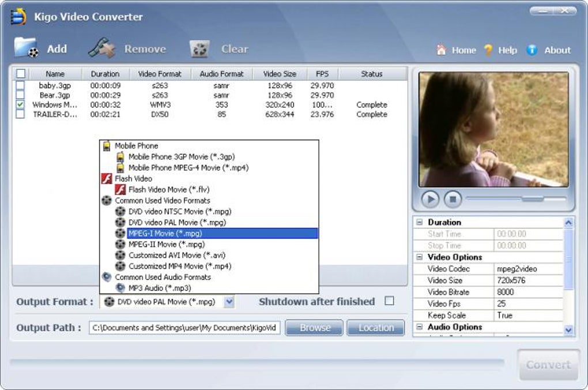Choose MPEG-II Movie (*.mpg)

(x=167, y=245)
